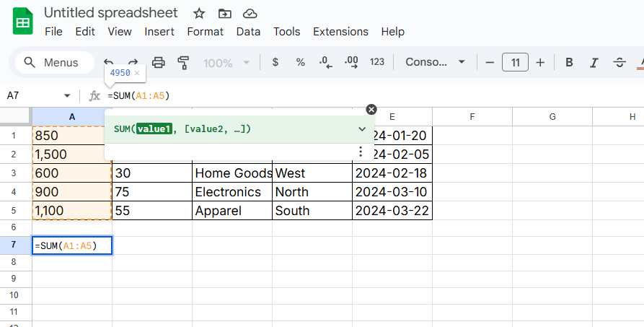Screen dimensions: 644x327
Task: Expand the SUM function help chevron
Action: point(362,129)
